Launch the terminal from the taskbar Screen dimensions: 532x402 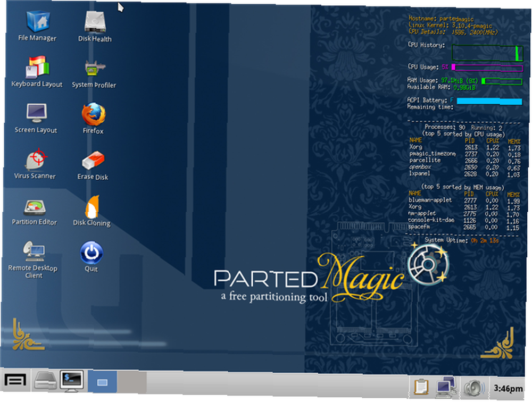tap(72, 381)
